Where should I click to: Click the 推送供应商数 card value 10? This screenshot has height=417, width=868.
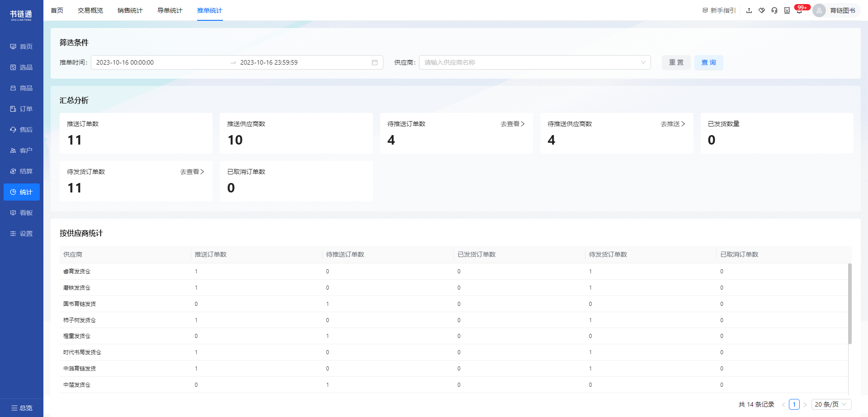[x=235, y=140]
